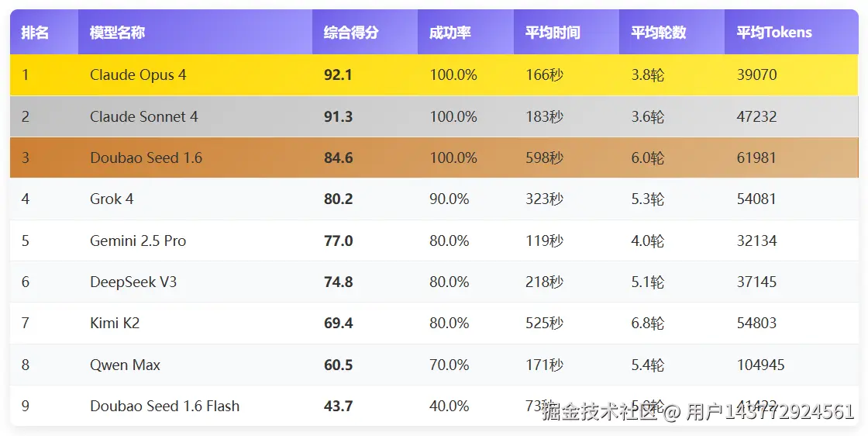Viewport: 868px width, 436px height.
Task: Click the 218秒 average time value
Action: 545,282
